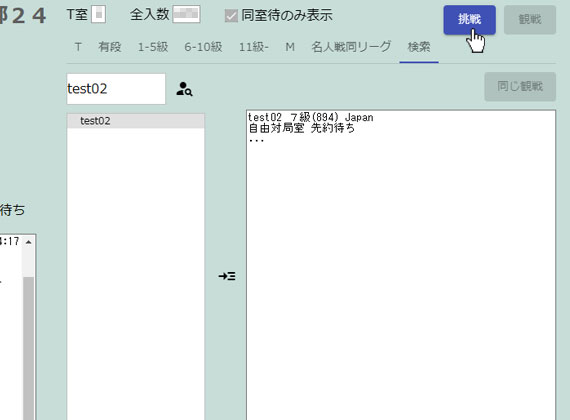Click the search field containing test02
The image size is (570, 420).
116,89
